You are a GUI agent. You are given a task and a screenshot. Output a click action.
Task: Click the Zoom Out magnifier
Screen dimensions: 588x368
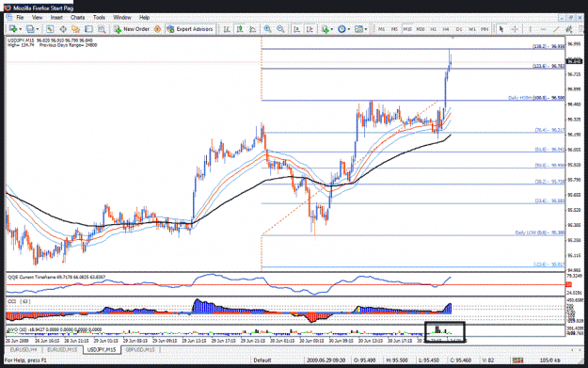[280, 29]
